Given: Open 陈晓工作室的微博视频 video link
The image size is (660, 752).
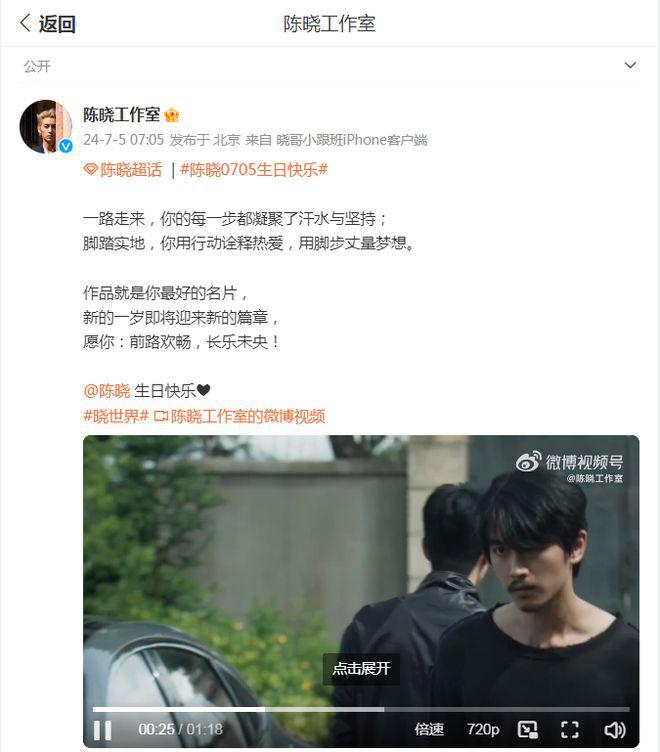Looking at the screenshot, I should point(239,416).
